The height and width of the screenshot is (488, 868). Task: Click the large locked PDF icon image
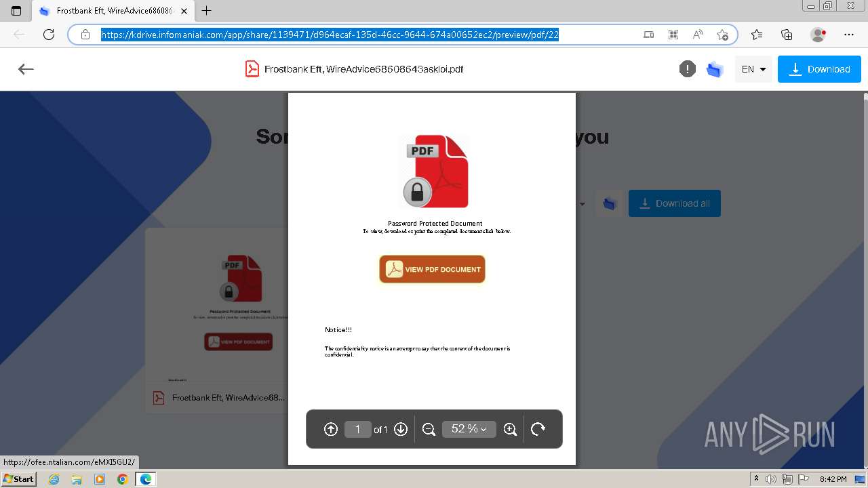pyautogui.click(x=435, y=171)
